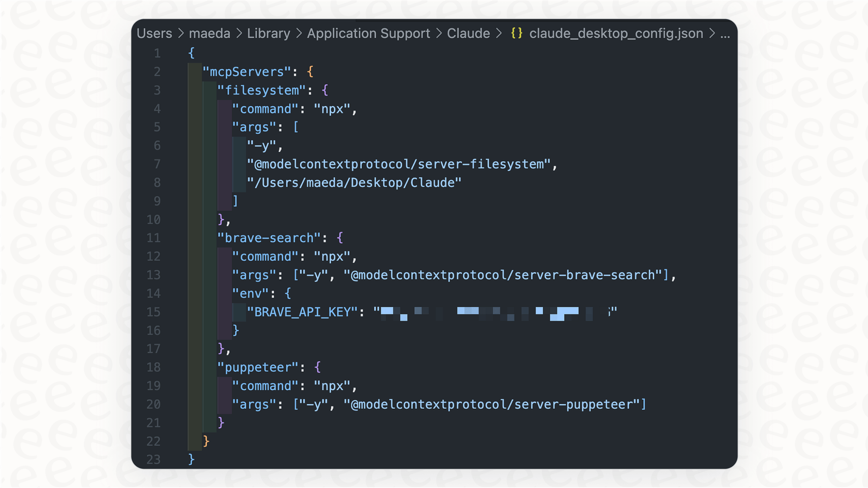Viewport: 868px width, 488px height.
Task: Select the Library breadcrumb item
Action: coord(269,33)
